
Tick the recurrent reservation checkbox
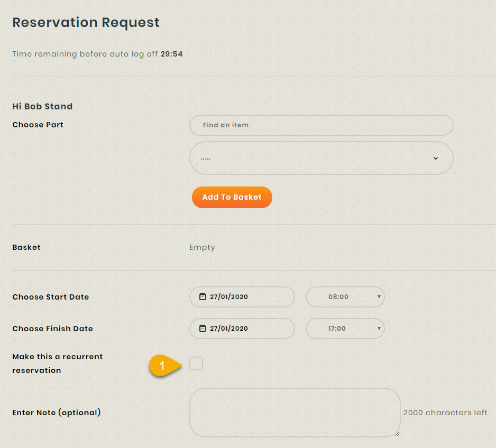(x=196, y=363)
